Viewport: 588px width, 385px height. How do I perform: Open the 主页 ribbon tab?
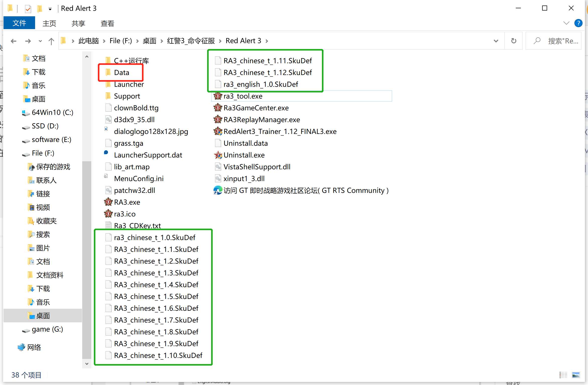click(x=49, y=23)
